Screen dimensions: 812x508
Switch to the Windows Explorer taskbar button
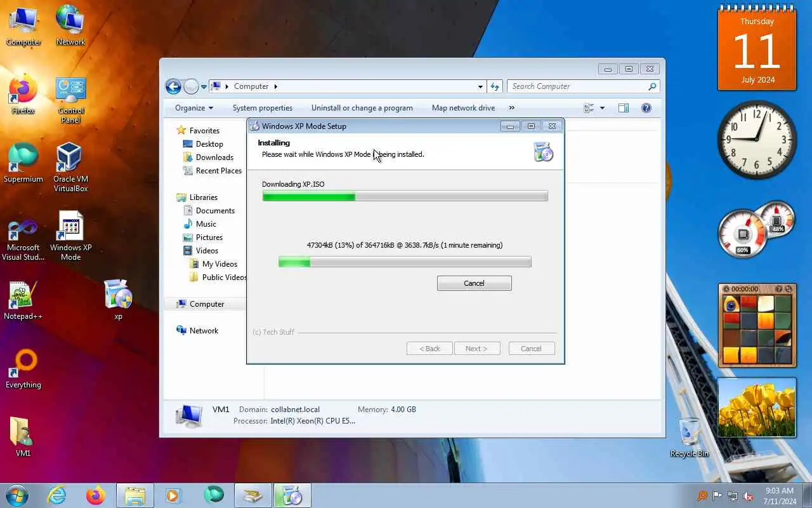click(x=135, y=495)
